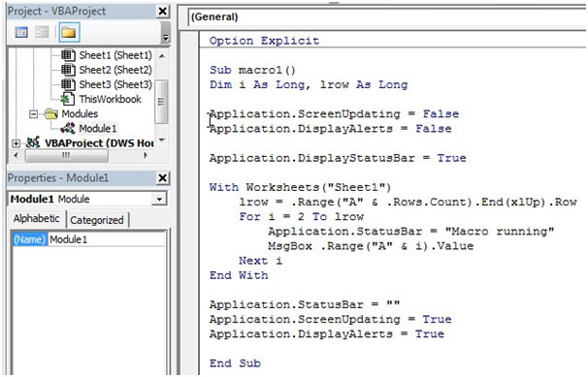
Task: Click the 'Sub macro1()' code line
Action: click(252, 70)
